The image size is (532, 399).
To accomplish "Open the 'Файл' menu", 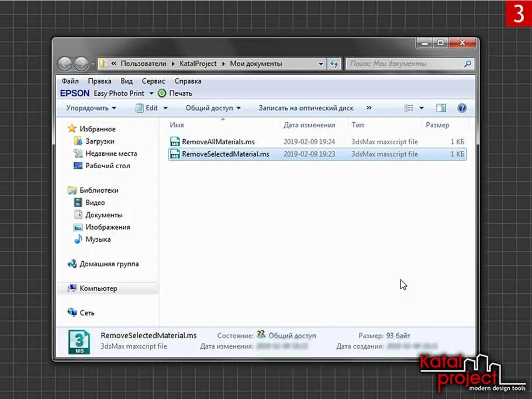I will pos(70,81).
